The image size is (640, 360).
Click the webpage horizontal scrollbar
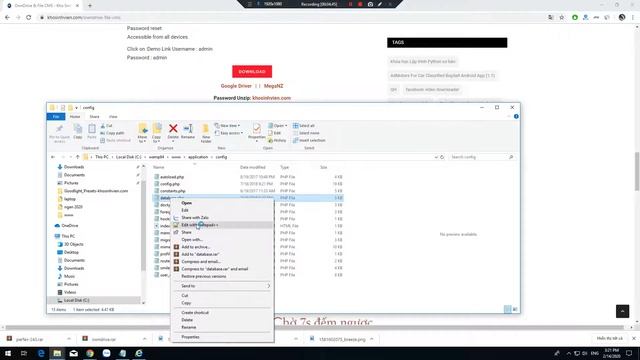click(x=314, y=328)
